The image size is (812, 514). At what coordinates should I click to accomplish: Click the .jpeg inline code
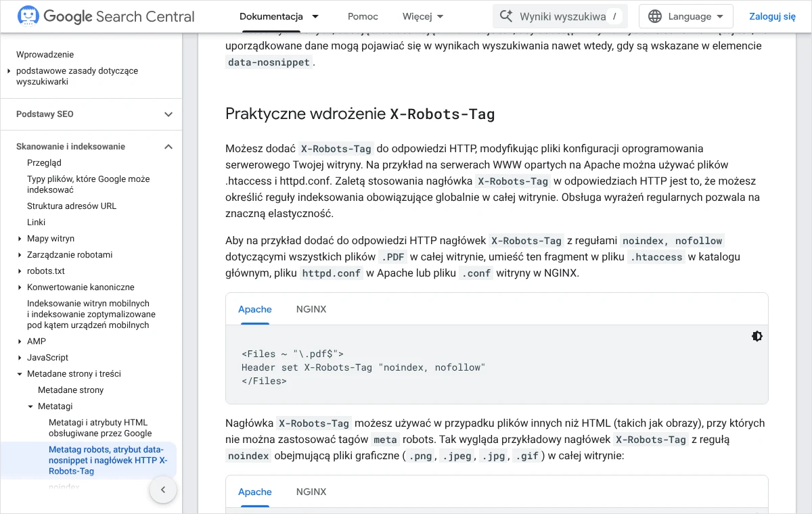[x=457, y=456]
